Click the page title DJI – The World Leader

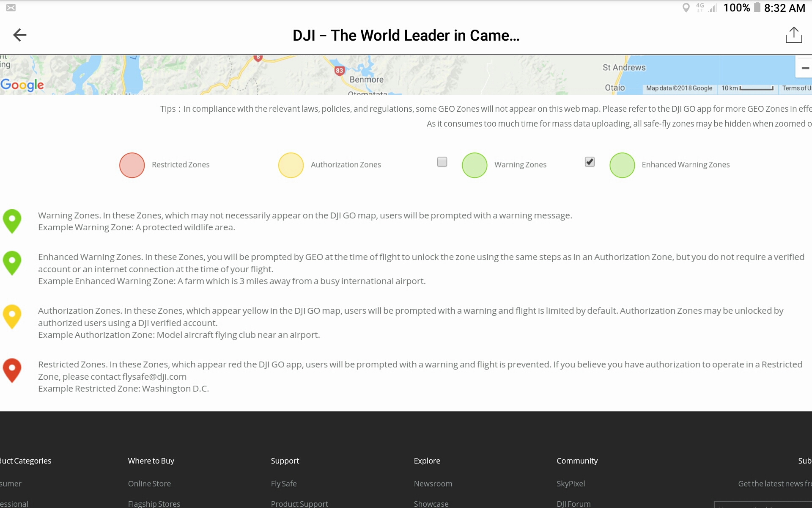coord(406,36)
